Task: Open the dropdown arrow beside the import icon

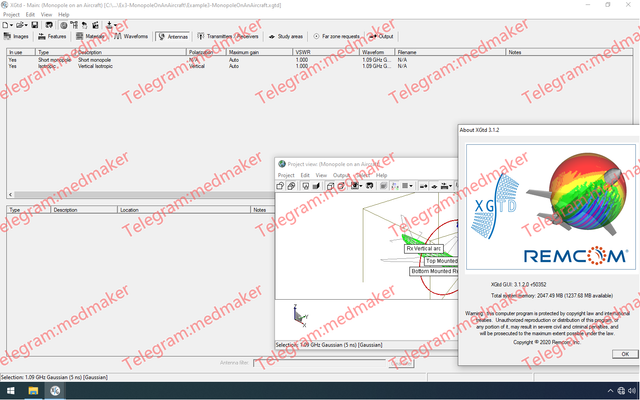Action: 116,25
